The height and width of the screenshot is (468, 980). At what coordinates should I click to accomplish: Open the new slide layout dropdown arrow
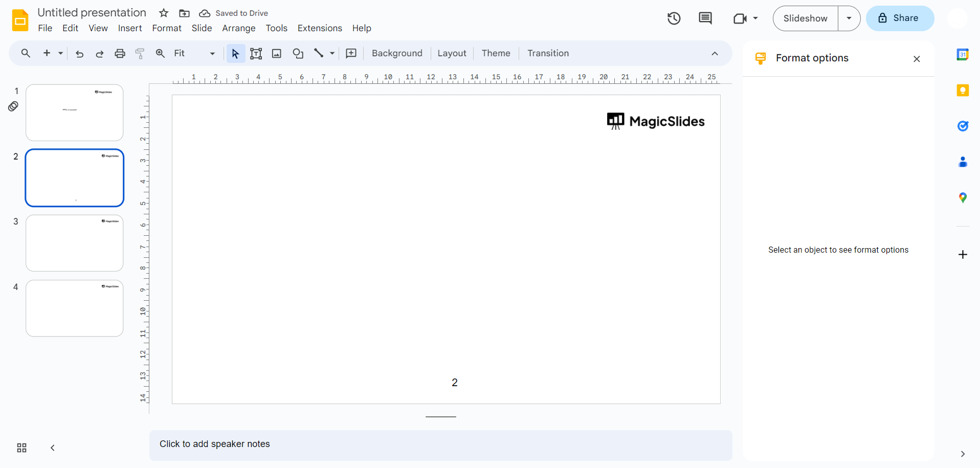pyautogui.click(x=60, y=53)
